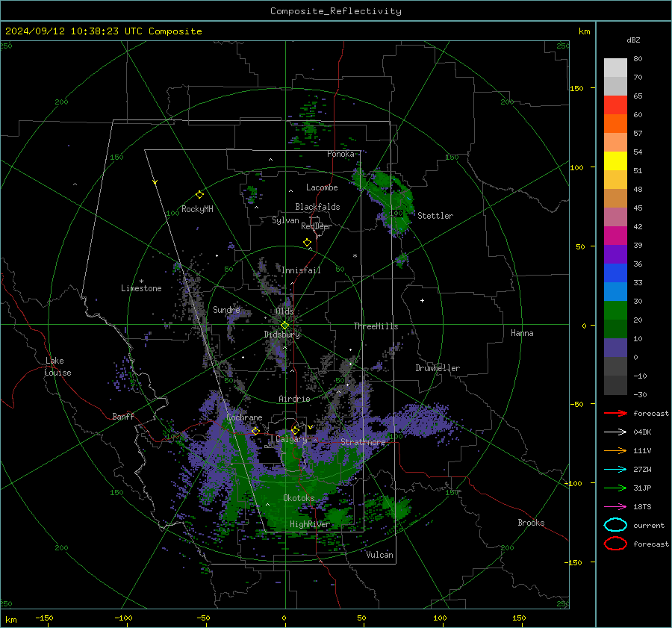Click the Composite_Reflectivity title
This screenshot has height=628, width=672.
point(336,11)
